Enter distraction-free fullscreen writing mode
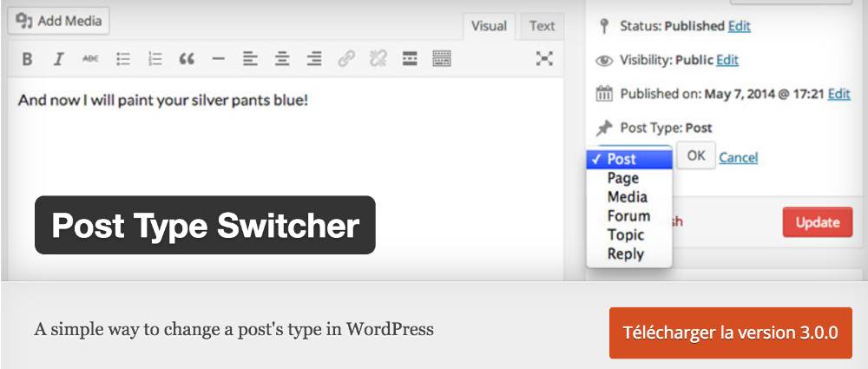Screen dimensions: 868x369 click(x=545, y=59)
